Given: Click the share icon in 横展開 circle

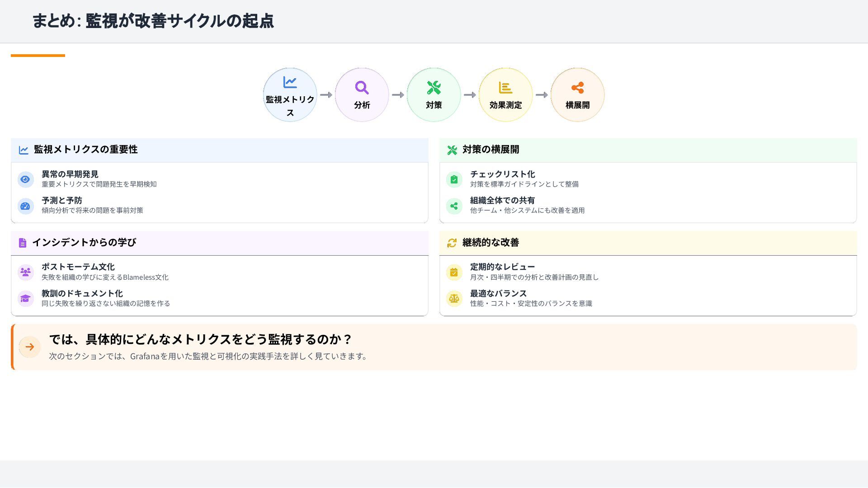Looking at the screenshot, I should 577,88.
